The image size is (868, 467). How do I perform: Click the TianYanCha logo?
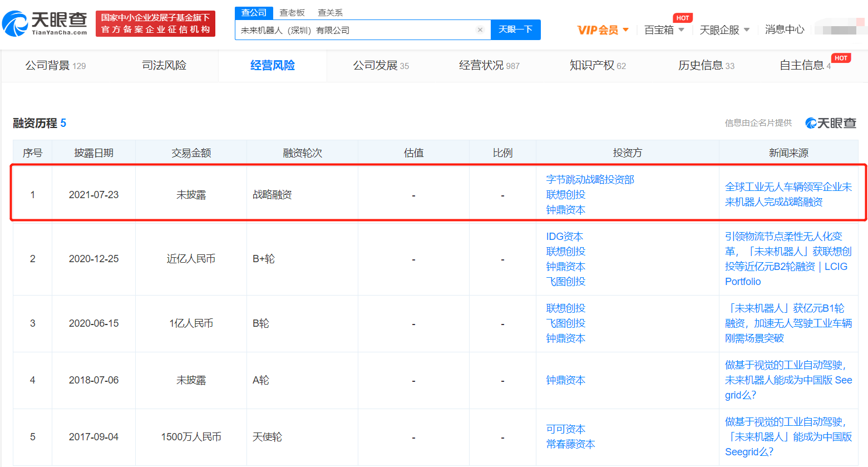point(45,23)
